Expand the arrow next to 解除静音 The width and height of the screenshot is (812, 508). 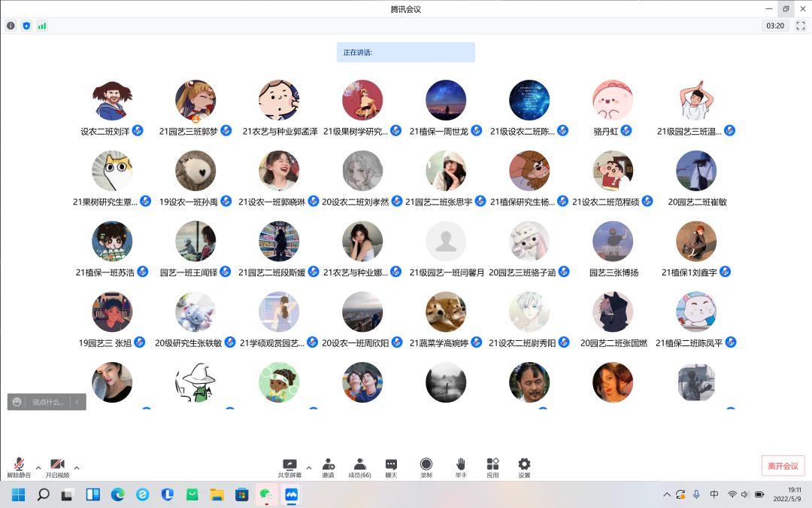tap(38, 468)
